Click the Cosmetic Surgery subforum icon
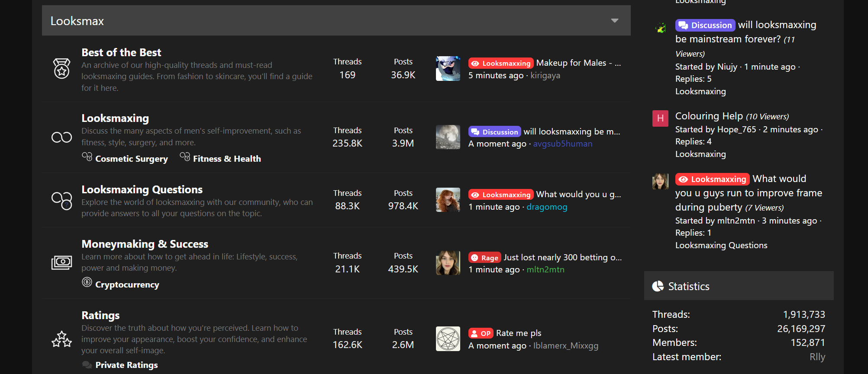Viewport: 868px width, 374px height. [87, 157]
